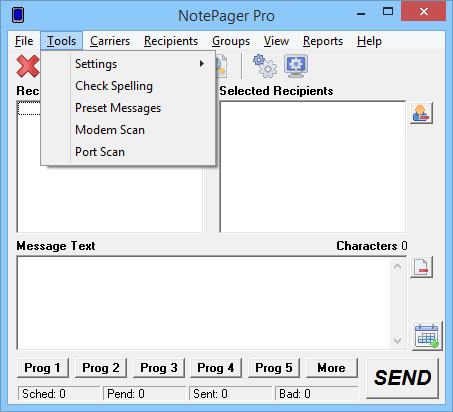Open the Help menu
453x412 pixels.
pos(369,41)
